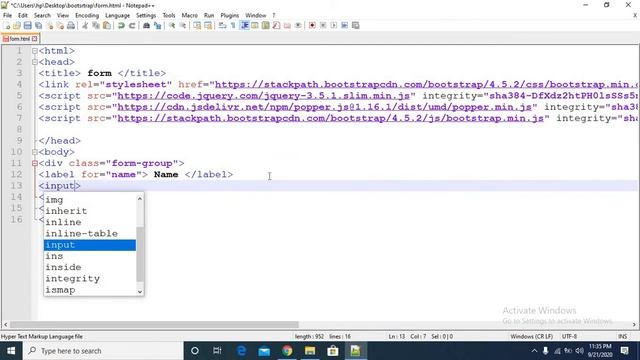This screenshot has width=640, height=360.
Task: Open the jquery slim.min.js link
Action: tap(264, 96)
